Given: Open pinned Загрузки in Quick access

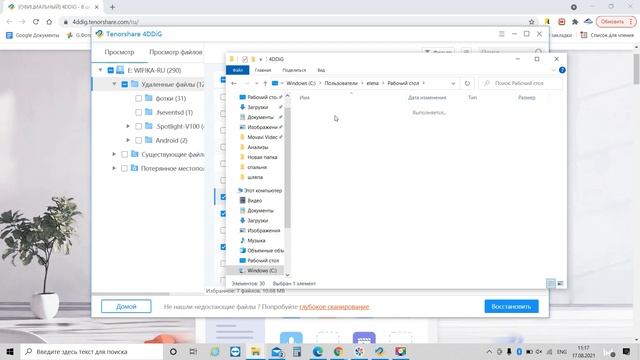Looking at the screenshot, I should pos(258,107).
